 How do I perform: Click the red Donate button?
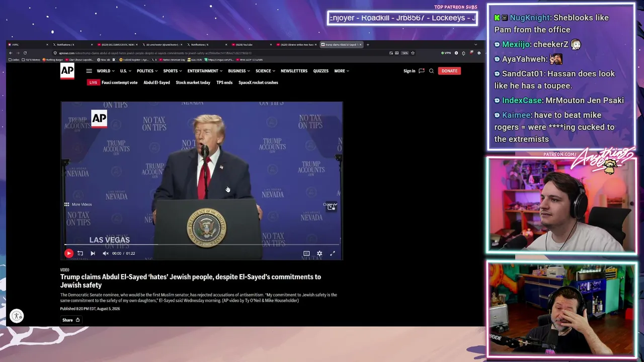(x=449, y=71)
